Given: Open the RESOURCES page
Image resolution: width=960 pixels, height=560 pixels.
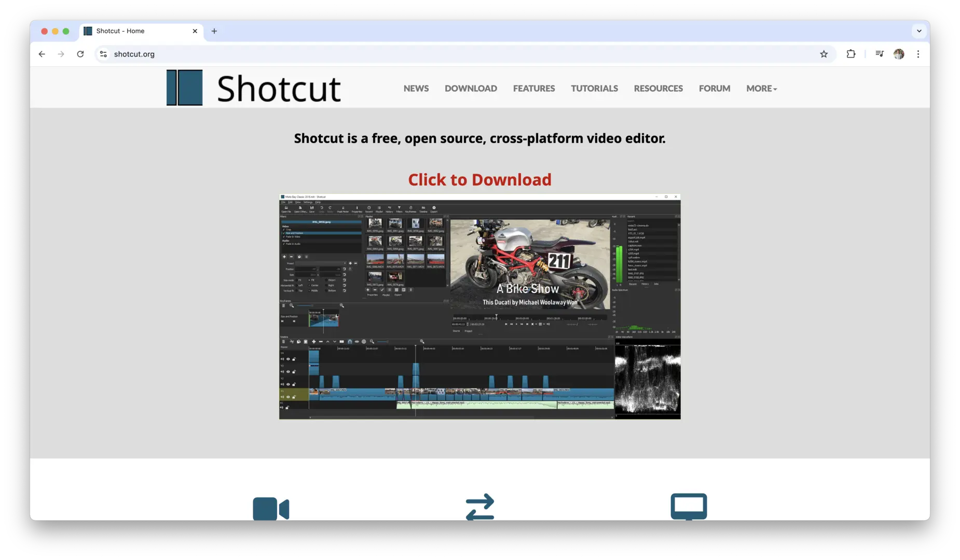Looking at the screenshot, I should click(658, 89).
